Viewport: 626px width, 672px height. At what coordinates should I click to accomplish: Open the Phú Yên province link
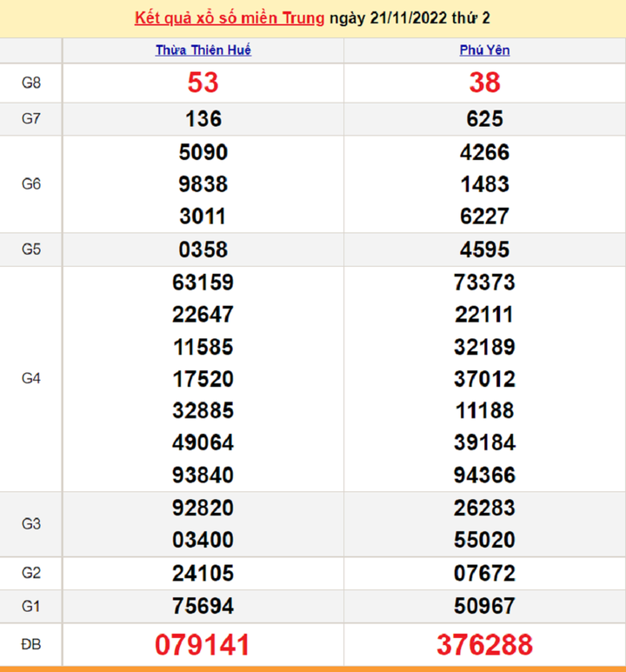(x=484, y=50)
